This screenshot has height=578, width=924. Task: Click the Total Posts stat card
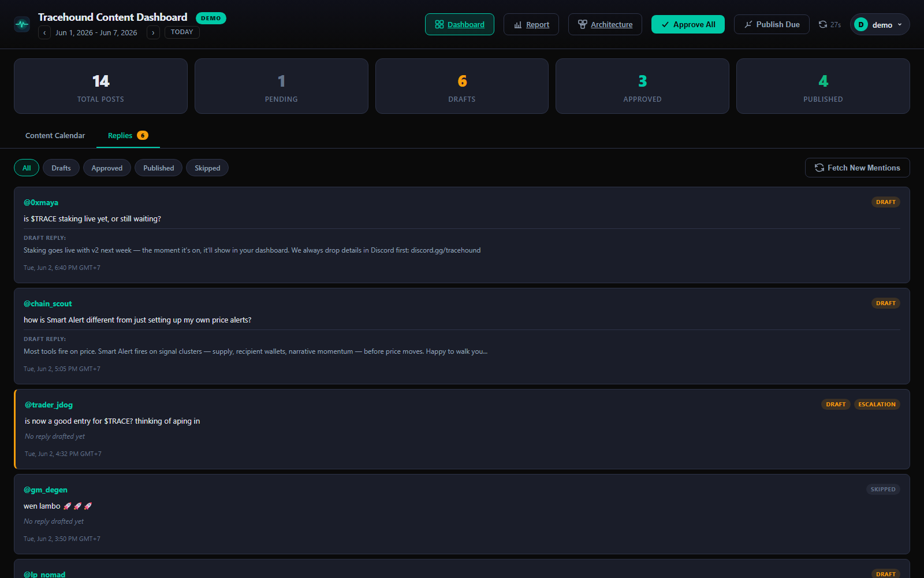tap(100, 86)
